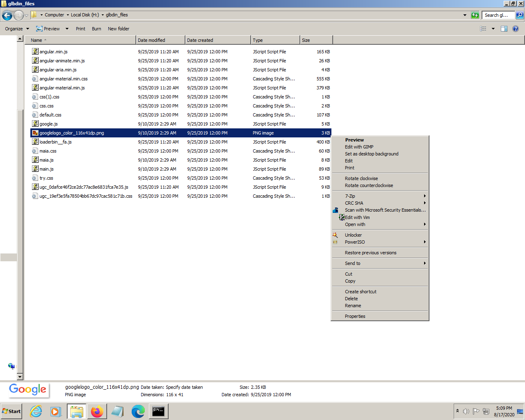Click the New folder button
This screenshot has width=525, height=420.
coord(119,29)
